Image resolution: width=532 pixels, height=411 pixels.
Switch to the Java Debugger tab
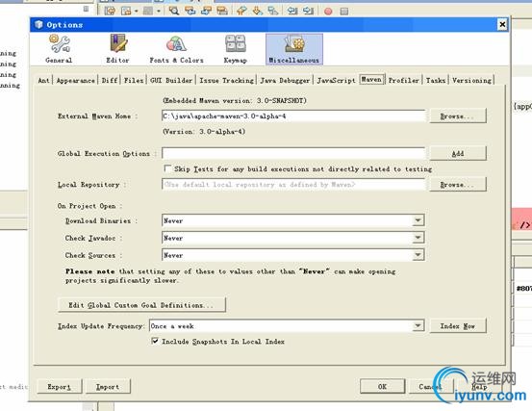coord(285,81)
